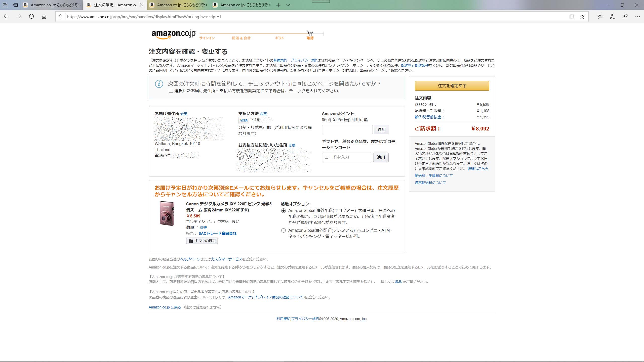Click the Canon IXY camera thumbnail
The image size is (644, 362).
(167, 213)
